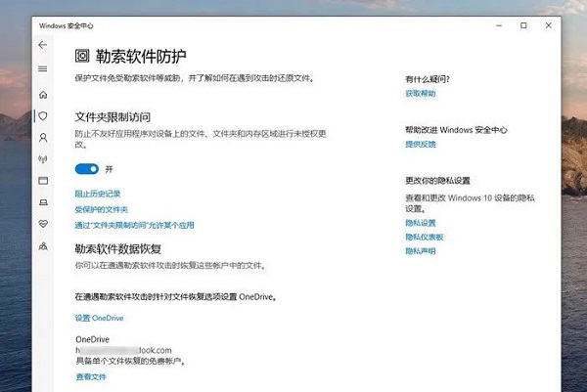Viewport: 587px width, 392px height.
Task: Click the 更改你的隐私设置 heading
Action: pos(437,181)
